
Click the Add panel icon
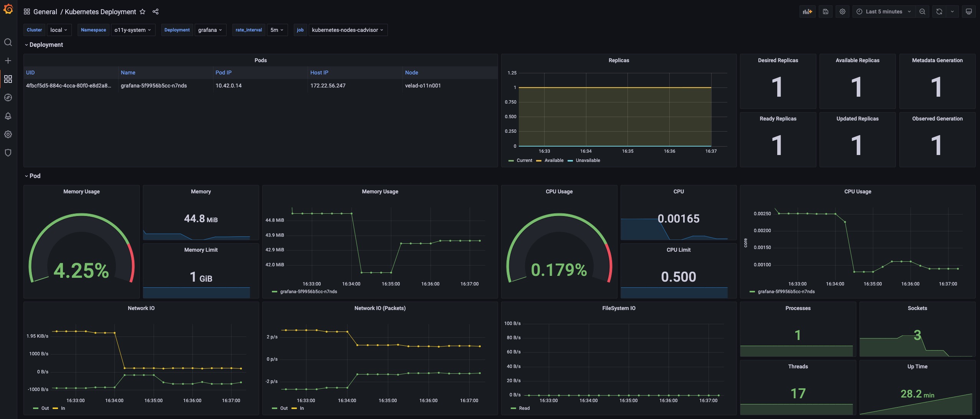click(808, 12)
